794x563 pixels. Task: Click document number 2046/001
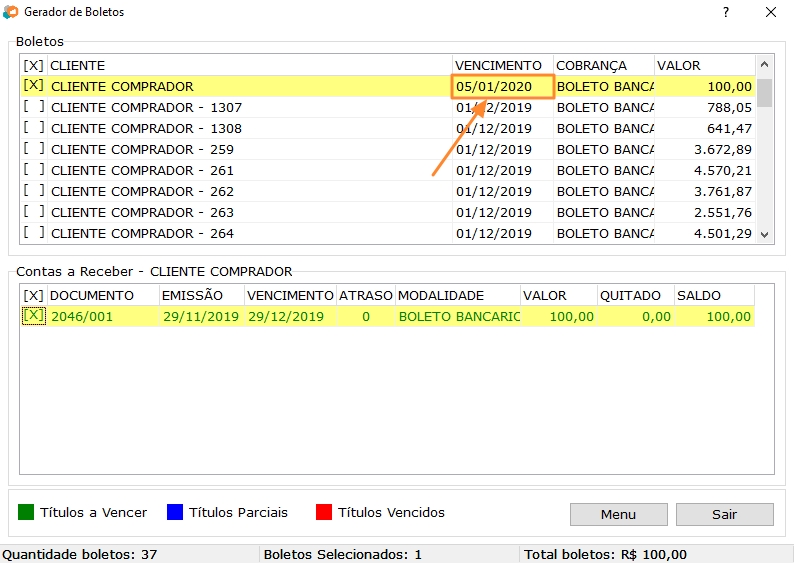tap(82, 316)
